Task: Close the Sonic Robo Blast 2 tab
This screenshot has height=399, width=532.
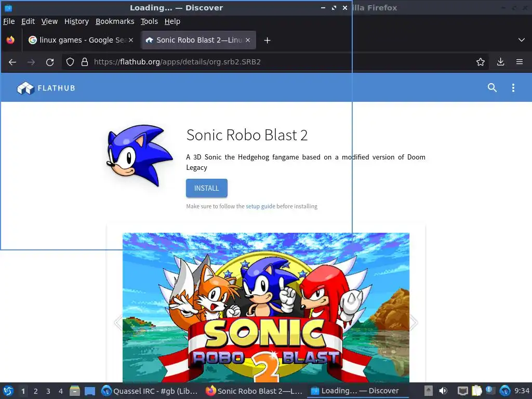Action: 248,40
